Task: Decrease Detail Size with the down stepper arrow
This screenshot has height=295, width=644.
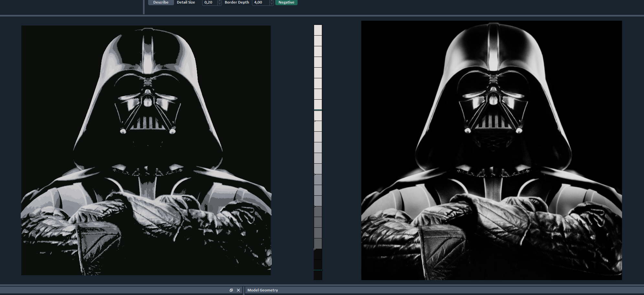Action: (219, 4)
